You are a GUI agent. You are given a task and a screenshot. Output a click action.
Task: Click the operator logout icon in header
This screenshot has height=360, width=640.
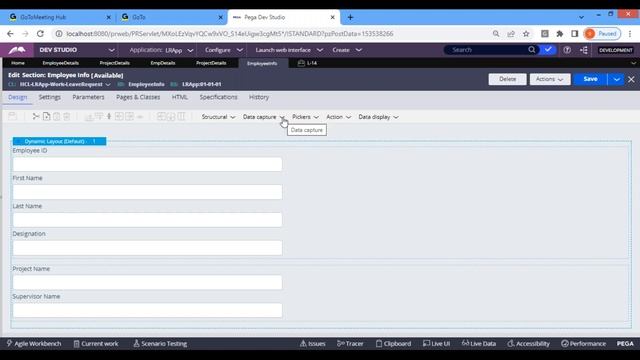(584, 50)
